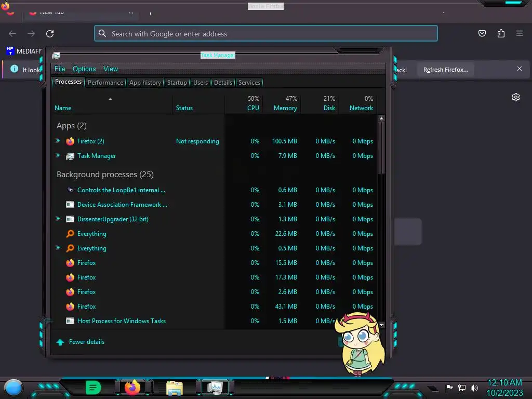The image size is (532, 399).
Task: Switch to Firefox from the taskbar
Action: pyautogui.click(x=132, y=388)
